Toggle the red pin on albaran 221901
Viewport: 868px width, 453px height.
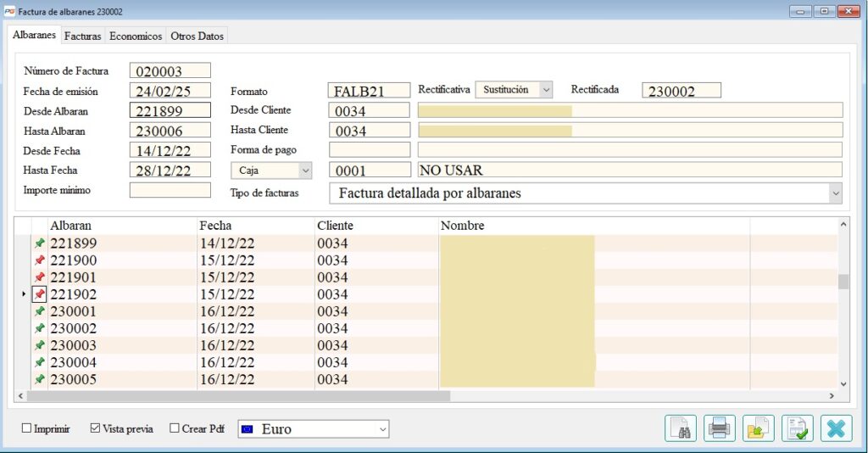click(39, 277)
